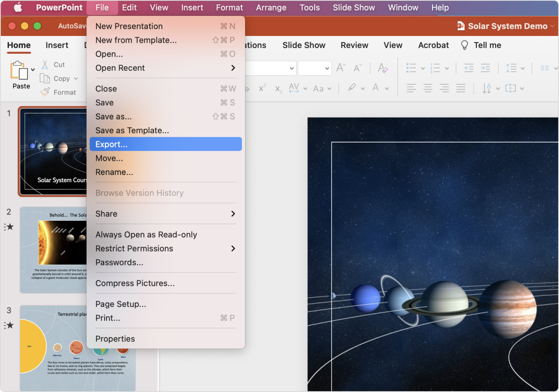Choose Save as... menu item
This screenshot has width=559, height=392.
tap(166, 117)
